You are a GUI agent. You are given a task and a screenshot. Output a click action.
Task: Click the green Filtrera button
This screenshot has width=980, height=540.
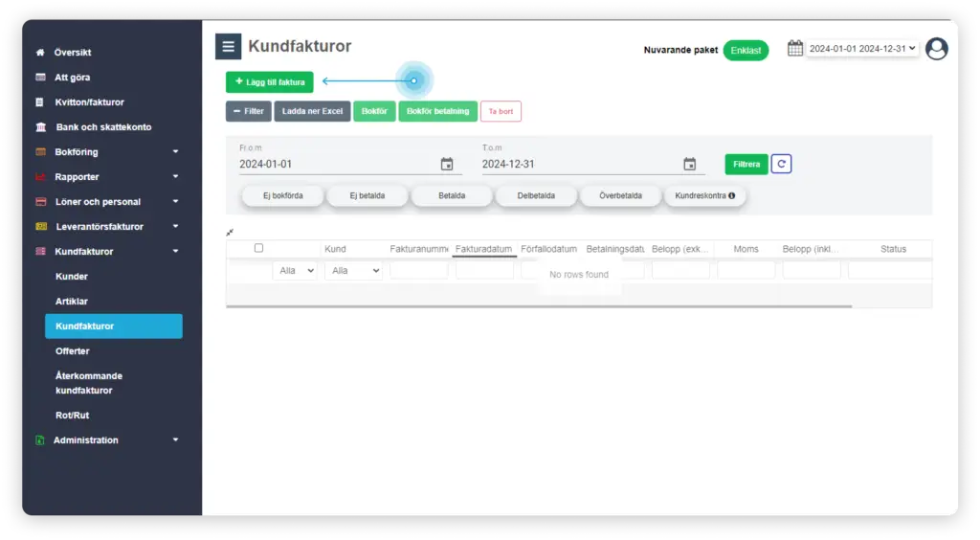coord(746,164)
